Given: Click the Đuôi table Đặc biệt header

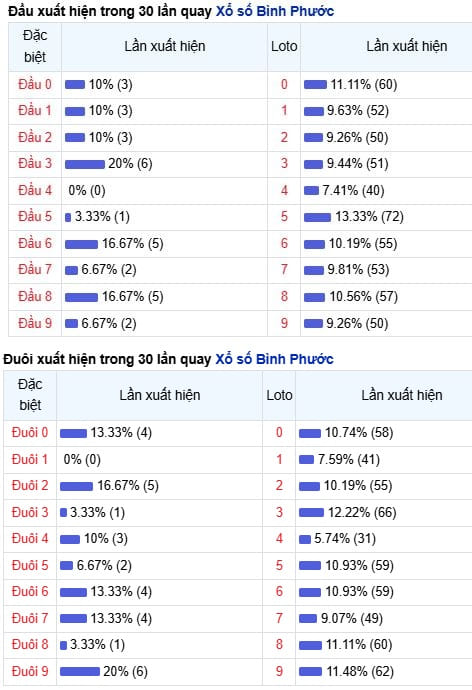Looking at the screenshot, I should click(30, 395).
